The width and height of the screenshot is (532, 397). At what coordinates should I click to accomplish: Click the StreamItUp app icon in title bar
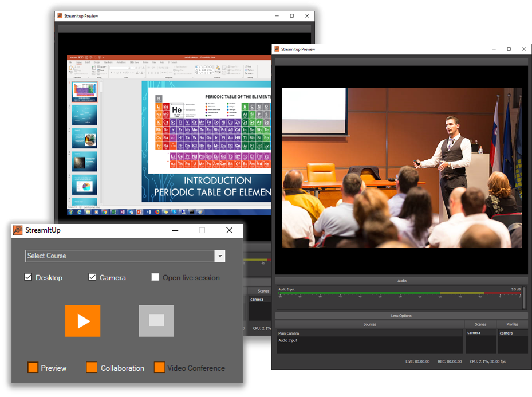pos(18,230)
